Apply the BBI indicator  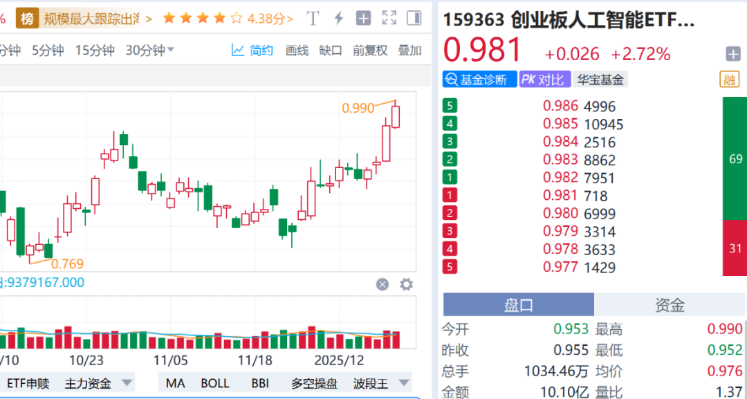click(260, 383)
